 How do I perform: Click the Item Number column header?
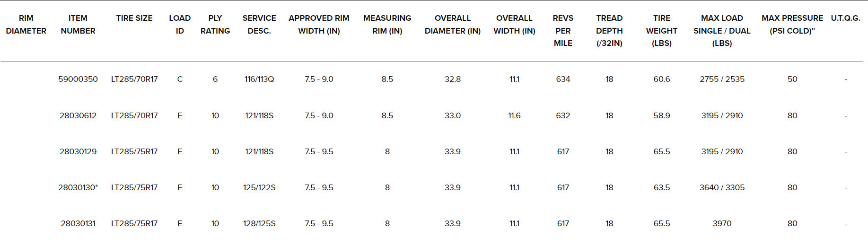(x=78, y=25)
